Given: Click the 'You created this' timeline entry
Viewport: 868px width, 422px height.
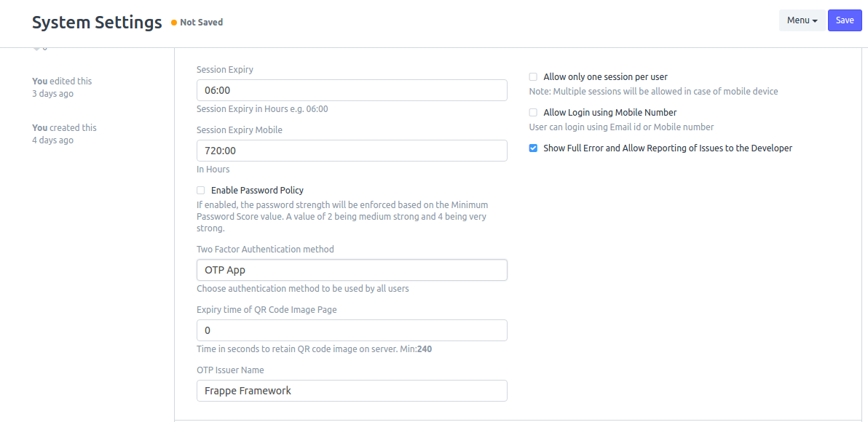Looking at the screenshot, I should [64, 127].
